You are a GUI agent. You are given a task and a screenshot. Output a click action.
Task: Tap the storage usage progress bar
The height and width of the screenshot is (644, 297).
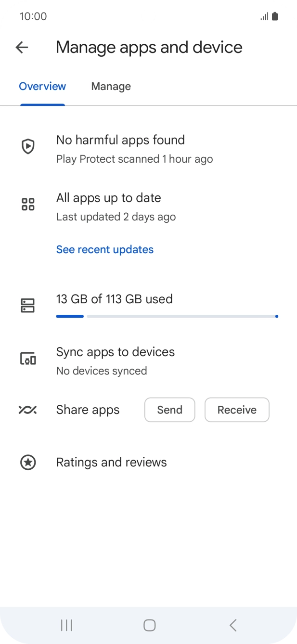pos(167,316)
